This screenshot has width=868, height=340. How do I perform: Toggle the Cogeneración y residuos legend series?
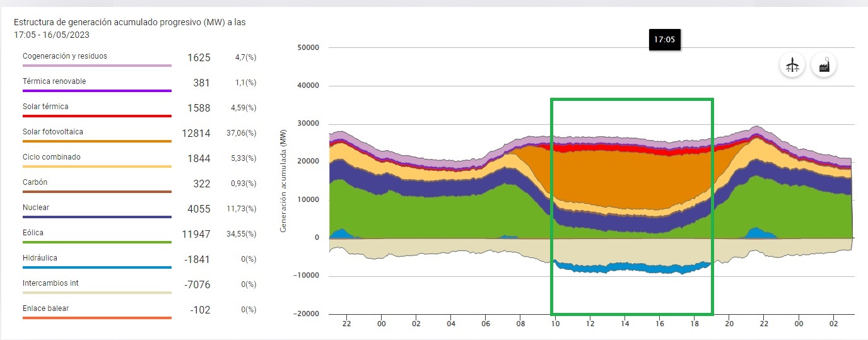65,56
